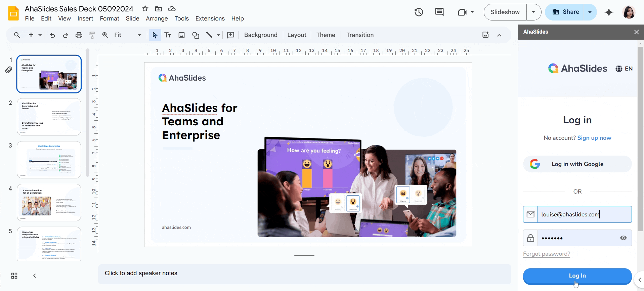Click the password input field
644x291 pixels.
pyautogui.click(x=577, y=238)
